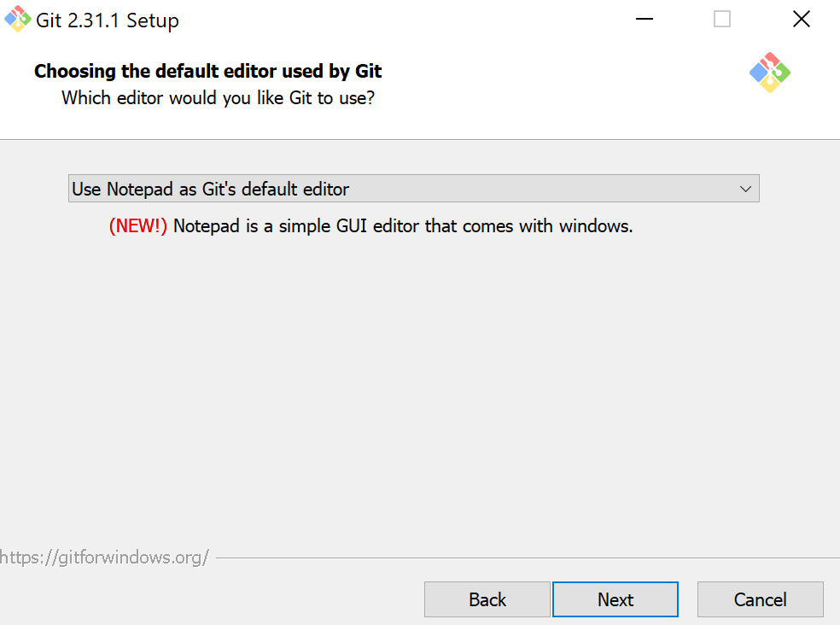Click the Git icon in the title bar
Image resolution: width=840 pixels, height=625 pixels.
click(18, 20)
